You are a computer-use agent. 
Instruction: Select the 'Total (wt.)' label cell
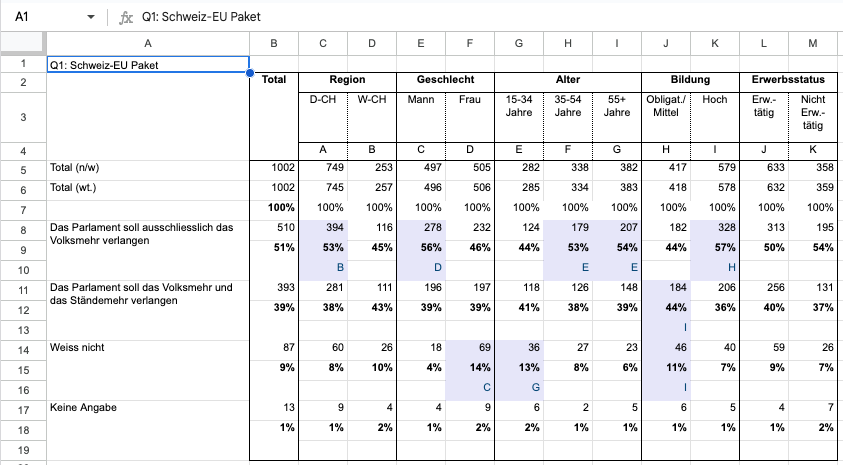[x=148, y=187]
